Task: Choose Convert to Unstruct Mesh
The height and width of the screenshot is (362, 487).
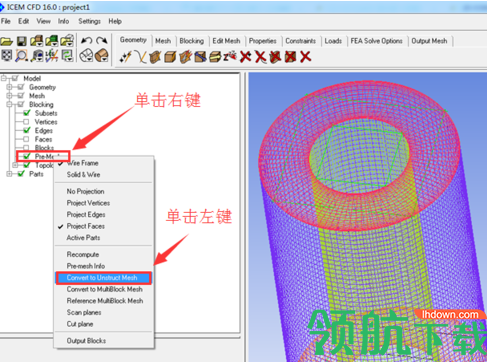Action: (103, 278)
